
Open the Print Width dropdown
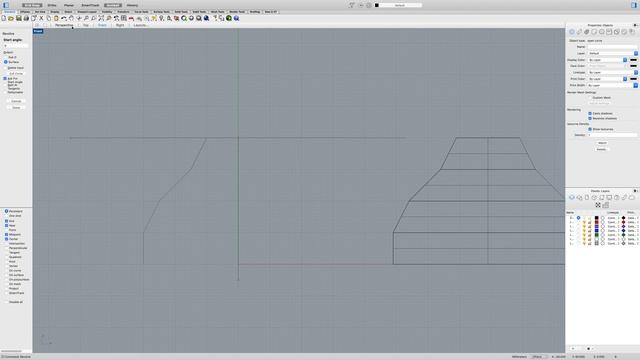[x=613, y=85]
